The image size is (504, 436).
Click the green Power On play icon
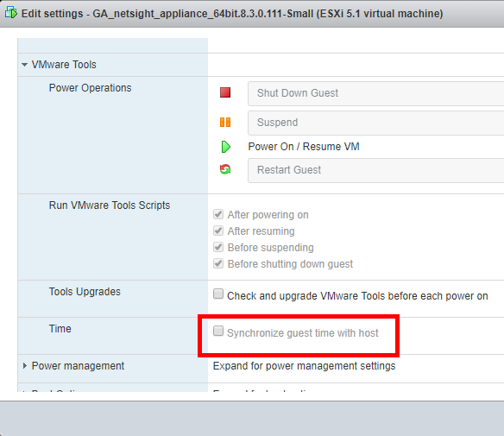[225, 147]
